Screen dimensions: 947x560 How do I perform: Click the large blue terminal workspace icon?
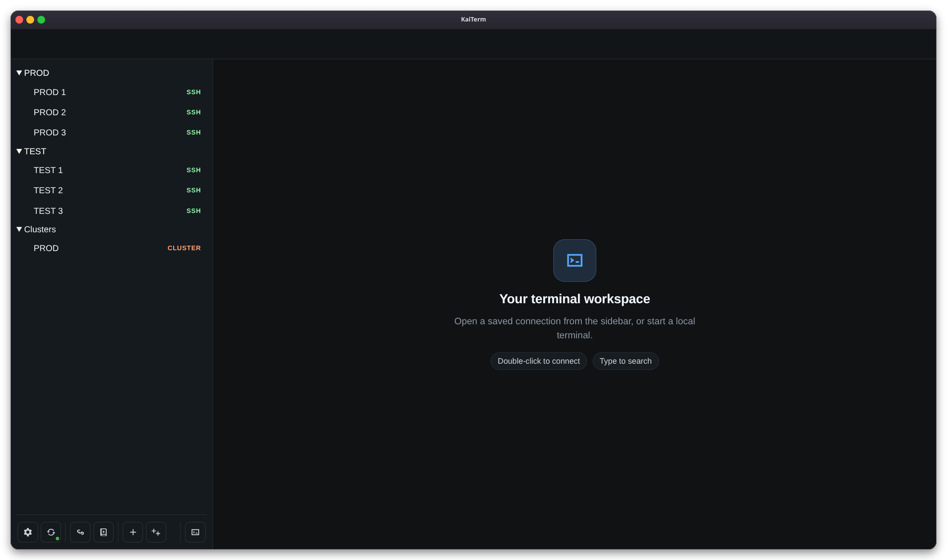click(x=574, y=260)
